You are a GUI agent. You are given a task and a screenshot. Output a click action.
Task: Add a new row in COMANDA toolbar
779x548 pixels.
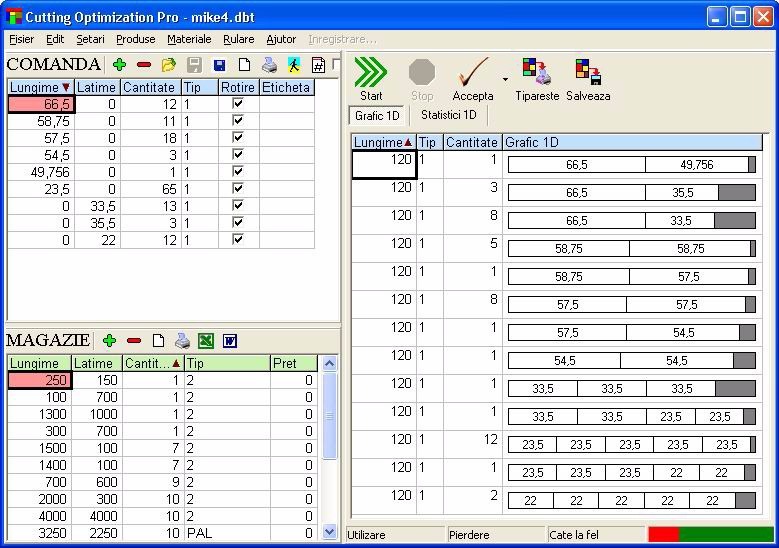click(x=119, y=65)
